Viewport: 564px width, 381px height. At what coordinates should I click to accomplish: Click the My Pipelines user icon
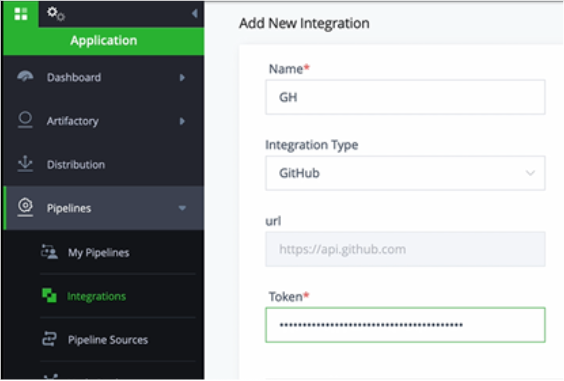[49, 251]
